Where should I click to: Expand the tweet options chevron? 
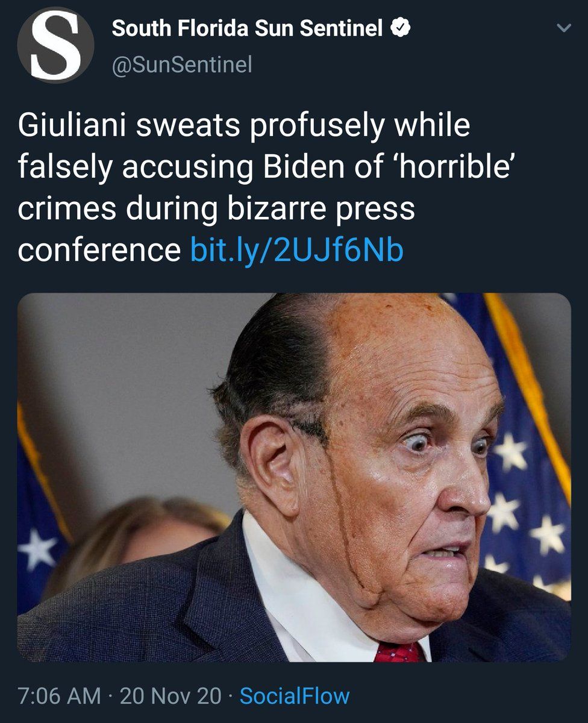(x=564, y=28)
